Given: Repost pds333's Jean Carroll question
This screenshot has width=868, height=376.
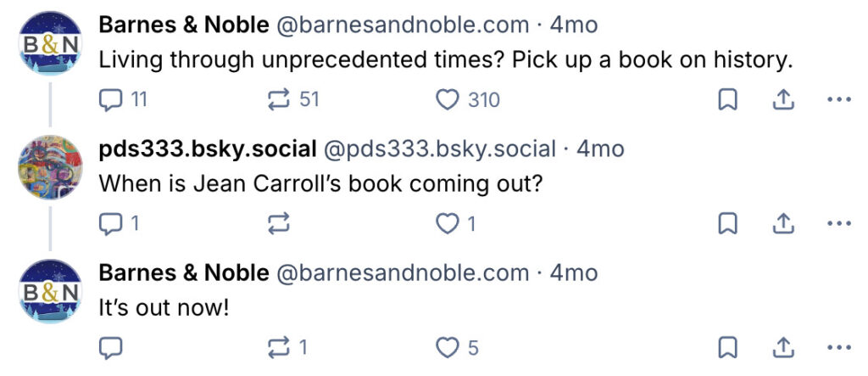Looking at the screenshot, I should point(280,224).
